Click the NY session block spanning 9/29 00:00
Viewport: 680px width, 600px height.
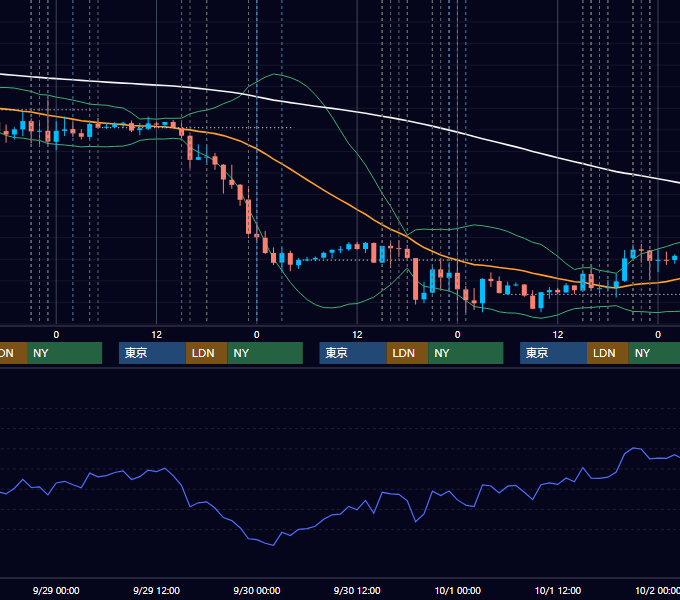(64, 353)
